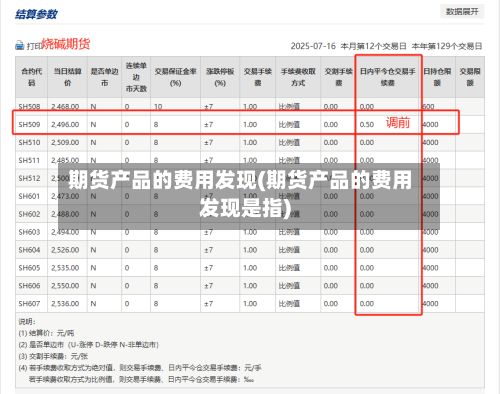
Task: Click the 手续费收取方式 column header
Action: coord(298,77)
